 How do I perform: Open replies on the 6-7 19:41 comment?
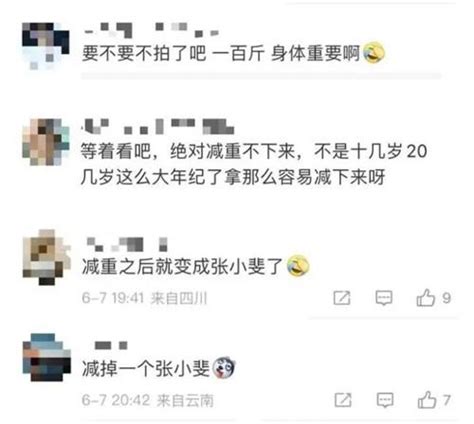pos(384,298)
